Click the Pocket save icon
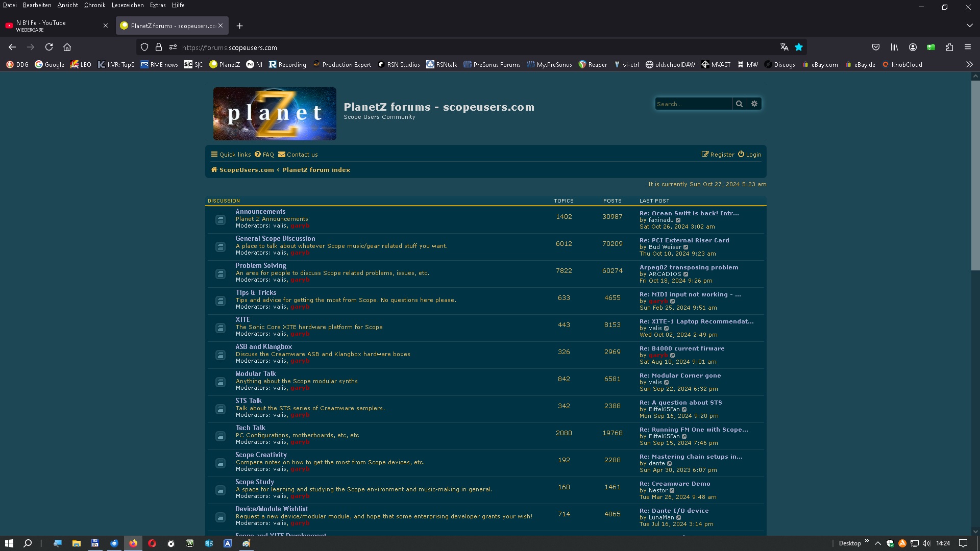 coord(876,47)
